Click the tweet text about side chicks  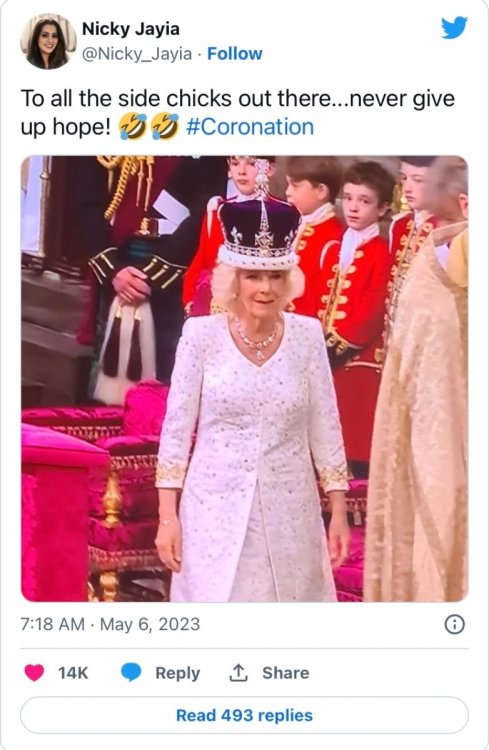(x=237, y=113)
